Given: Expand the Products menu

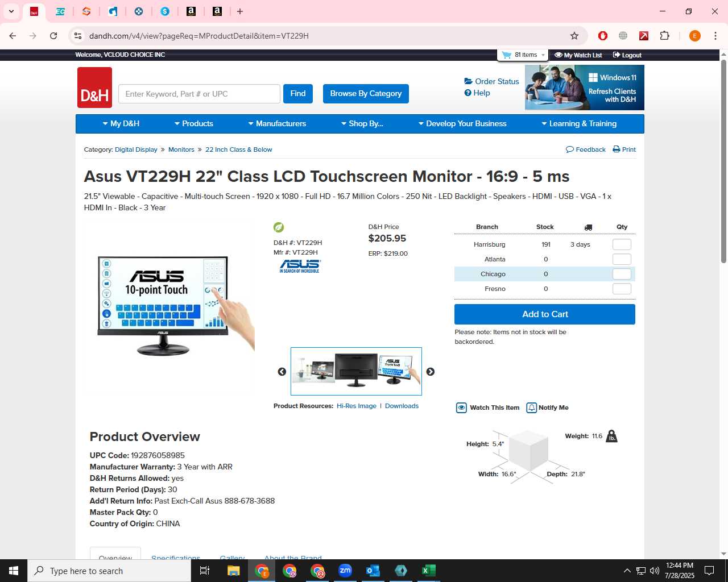Looking at the screenshot, I should [193, 123].
